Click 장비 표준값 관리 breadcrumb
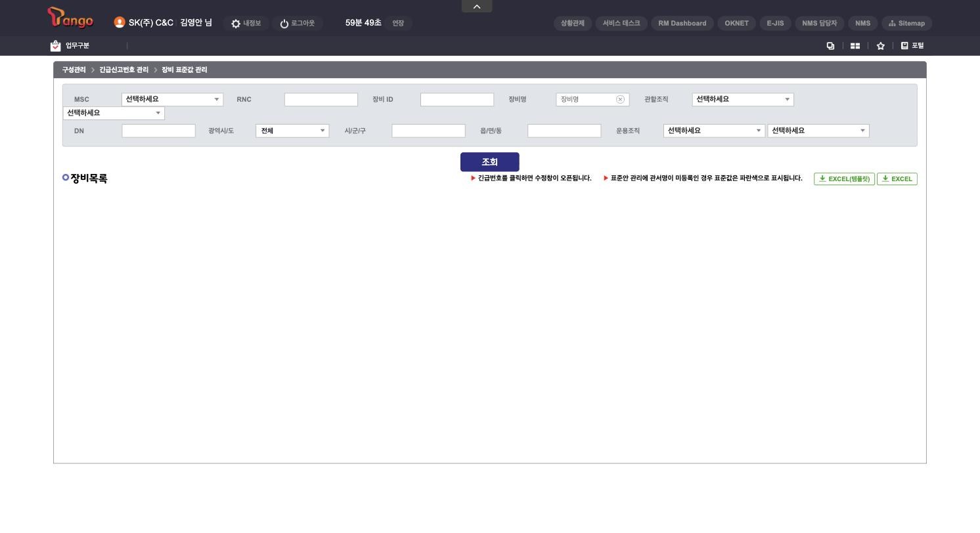This screenshot has height=533, width=980. click(185, 70)
